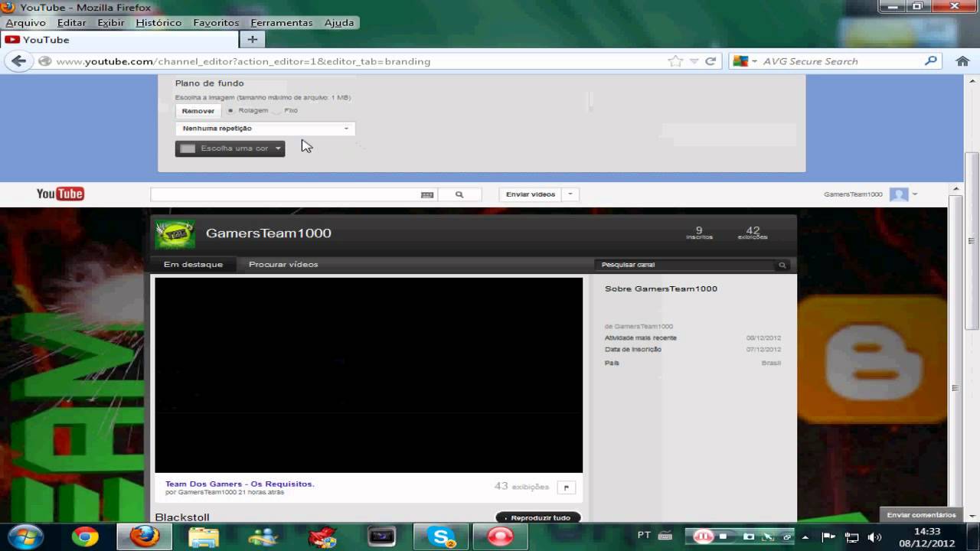The width and height of the screenshot is (980, 551).
Task: Click the flag icon under the featured video
Action: pos(567,487)
